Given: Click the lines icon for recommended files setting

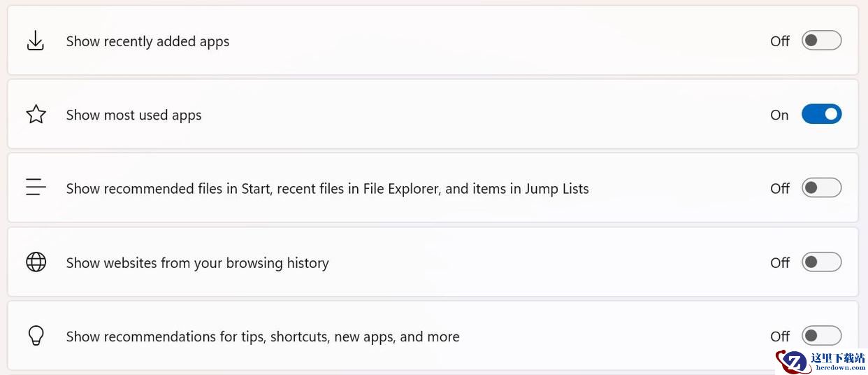Looking at the screenshot, I should tap(36, 187).
